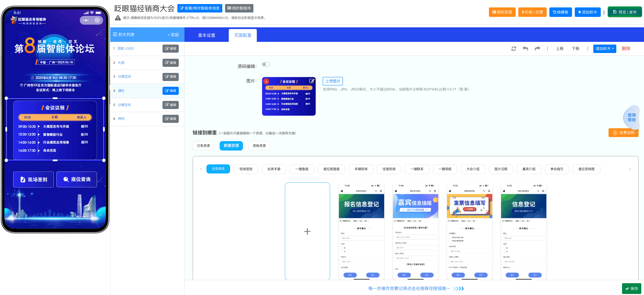Click the hamburger icon beside 积木列表
The height and width of the screenshot is (295, 644).
coord(115,35)
